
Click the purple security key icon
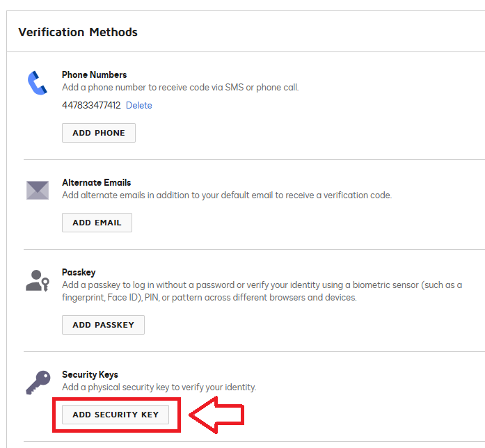click(x=37, y=382)
